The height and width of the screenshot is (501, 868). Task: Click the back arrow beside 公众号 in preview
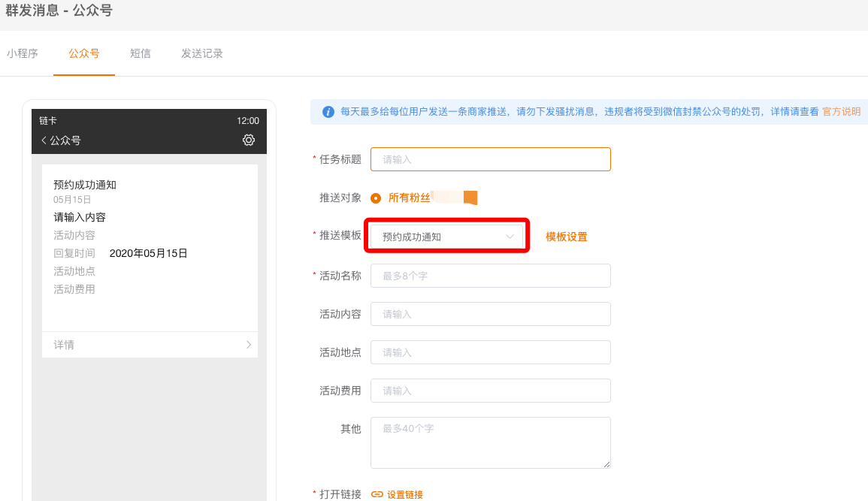click(44, 140)
